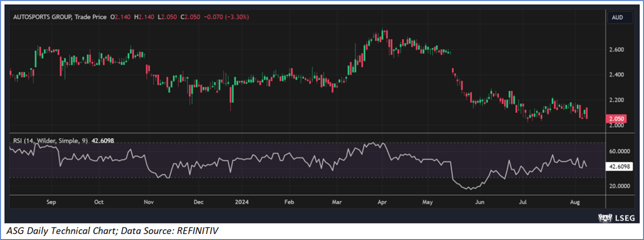Click the Trade Price label

(x=91, y=17)
